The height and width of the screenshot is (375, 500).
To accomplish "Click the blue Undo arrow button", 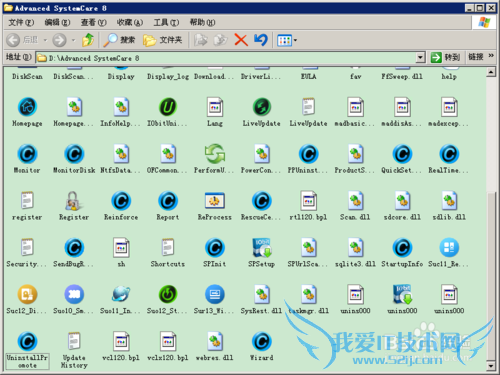I will tap(261, 40).
